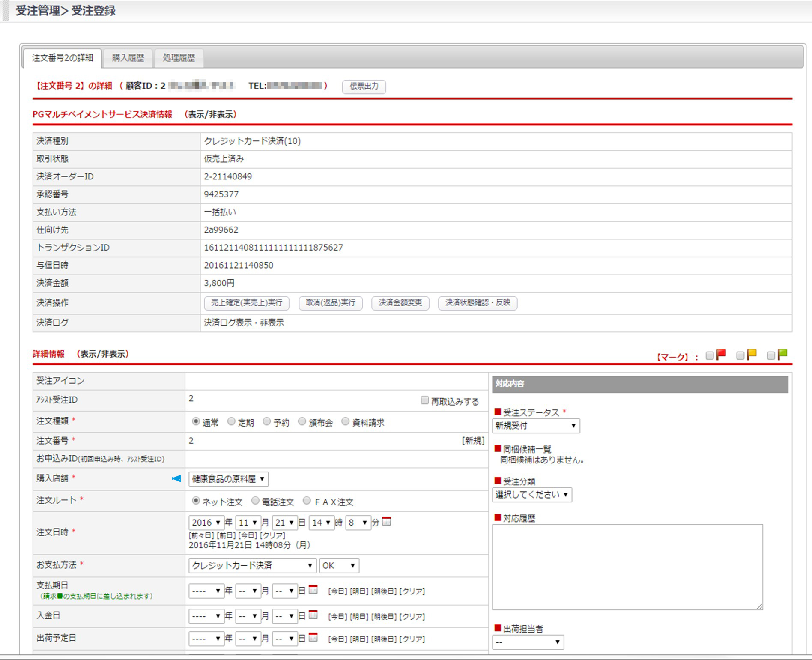This screenshot has width=812, height=660.
Task: Click the 伝票出力 button
Action: click(364, 86)
